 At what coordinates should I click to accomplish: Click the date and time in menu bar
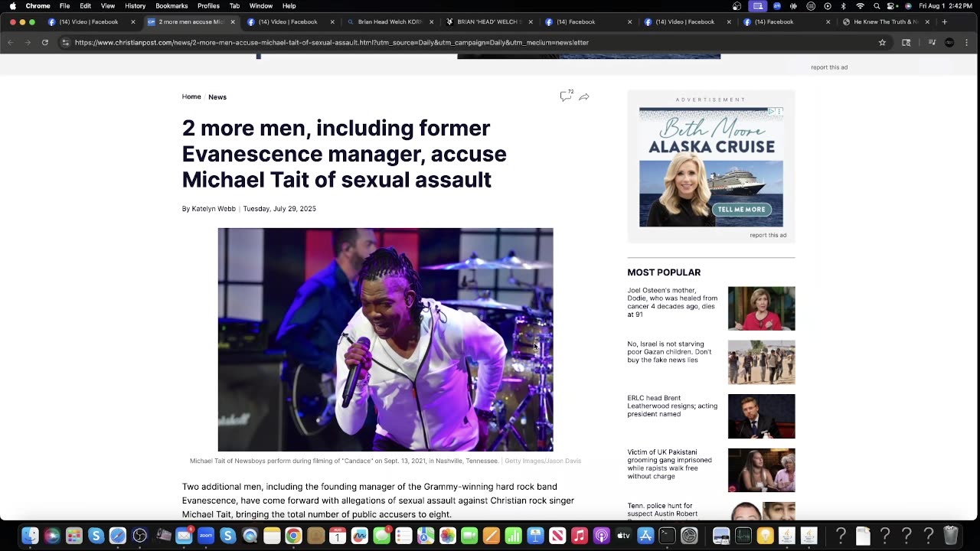click(945, 6)
